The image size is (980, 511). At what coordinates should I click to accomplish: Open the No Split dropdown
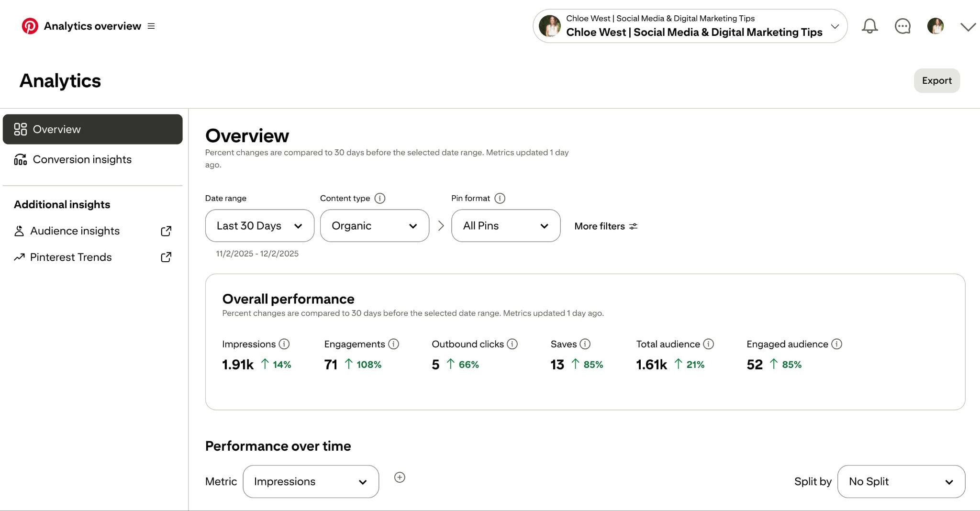(x=901, y=481)
